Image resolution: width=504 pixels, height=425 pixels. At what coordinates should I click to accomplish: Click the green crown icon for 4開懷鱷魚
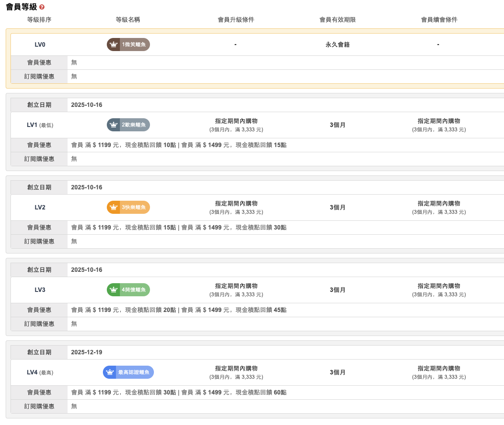113,290
